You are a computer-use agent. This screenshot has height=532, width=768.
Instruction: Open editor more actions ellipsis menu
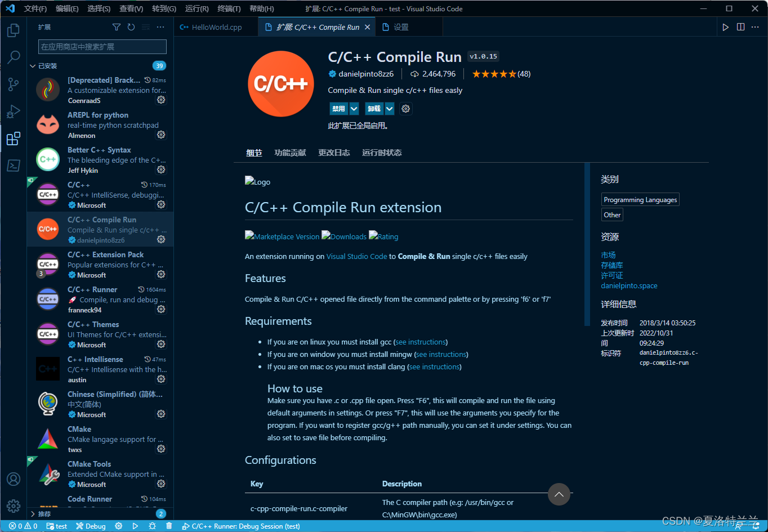tap(755, 27)
